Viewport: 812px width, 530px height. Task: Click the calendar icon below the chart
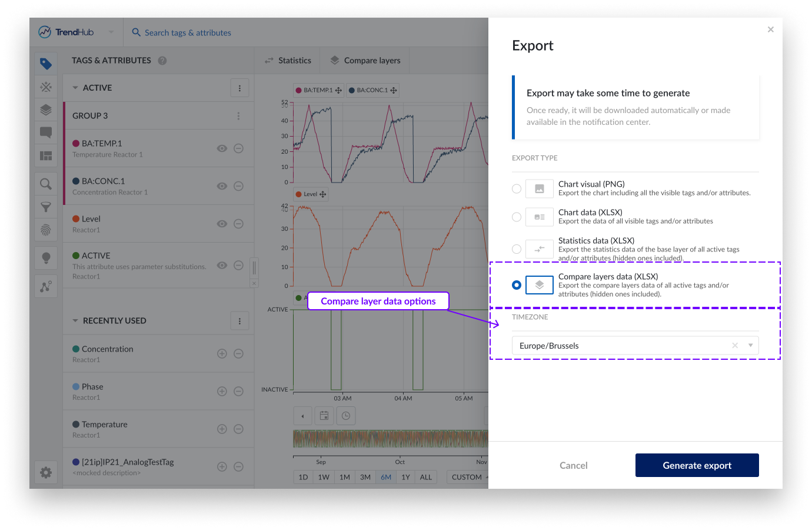[324, 416]
